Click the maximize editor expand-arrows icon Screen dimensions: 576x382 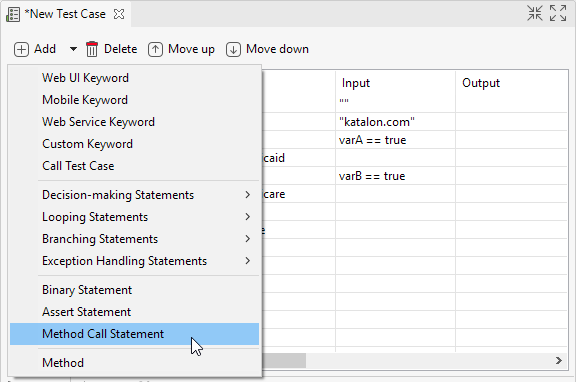pos(558,13)
